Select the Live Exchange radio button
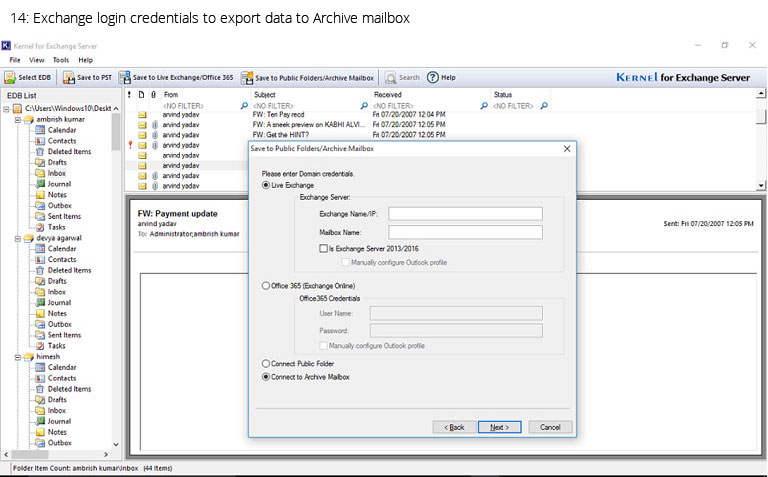 [x=266, y=185]
